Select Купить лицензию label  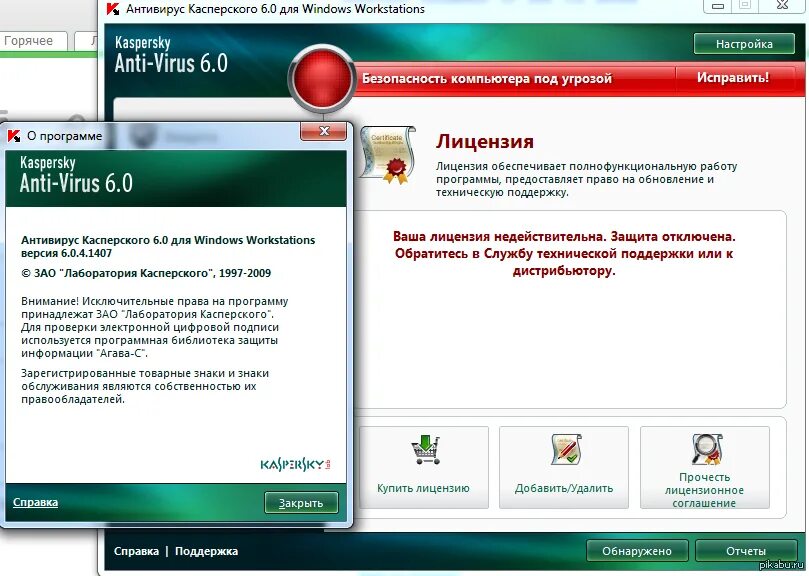[423, 488]
